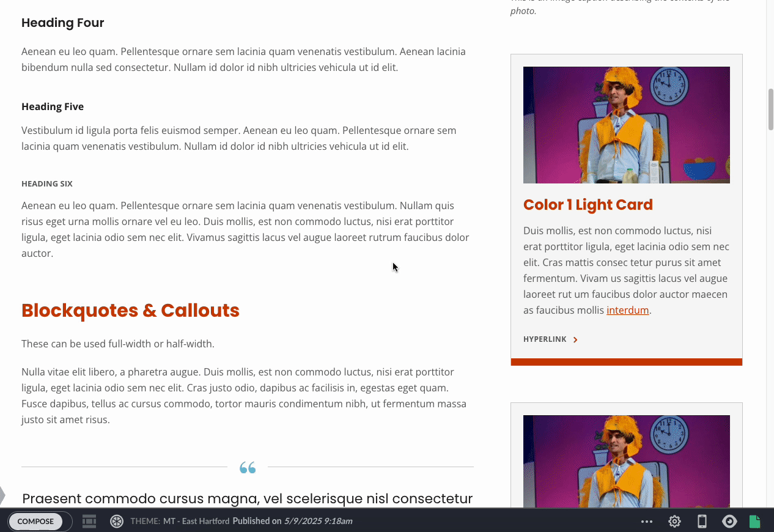Viewport: 774px width, 532px height.
Task: Click the Heading Five text
Action: (53, 106)
